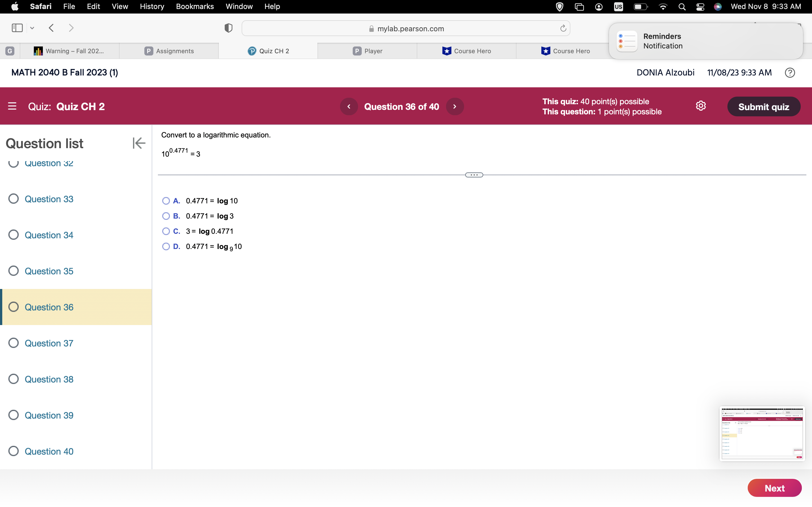Click the privacy shield icon in toolbar
Viewport: 812px width, 507px height.
click(x=228, y=28)
